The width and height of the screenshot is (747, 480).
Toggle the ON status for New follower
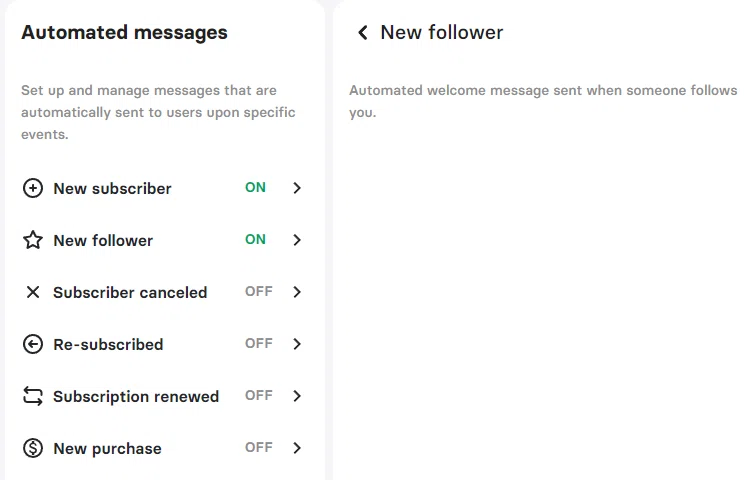[x=255, y=240]
